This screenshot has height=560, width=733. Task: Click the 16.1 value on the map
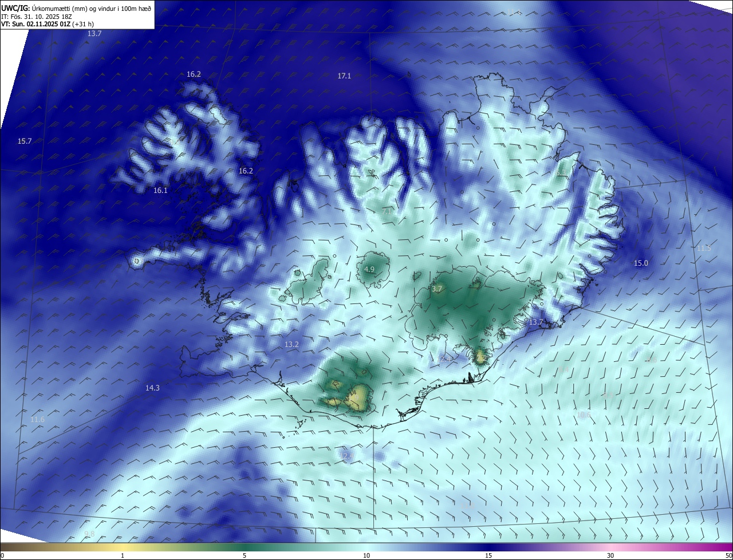pos(160,190)
